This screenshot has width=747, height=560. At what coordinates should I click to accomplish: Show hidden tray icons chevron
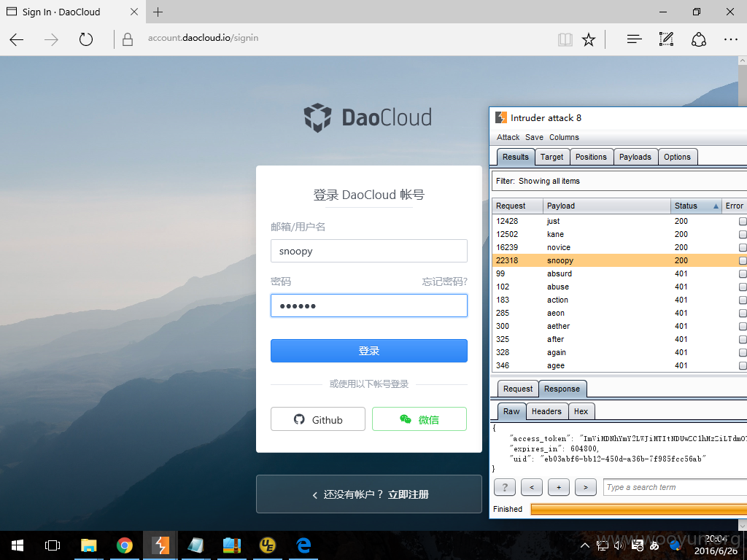[585, 545]
